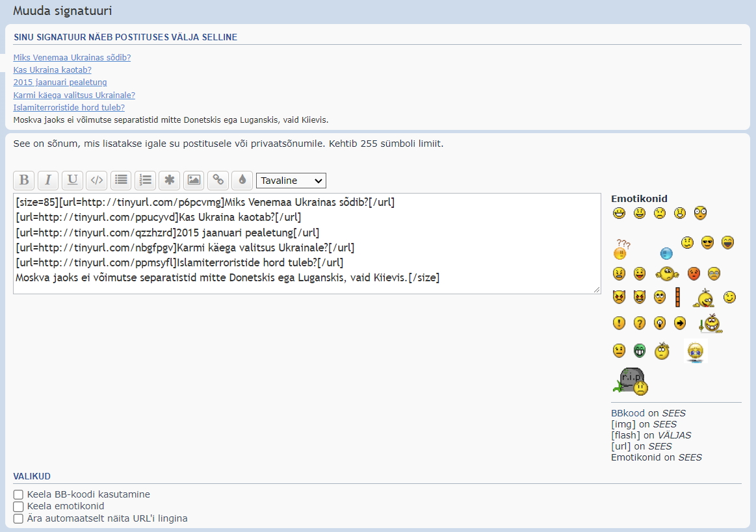Screen dimensions: 756x532
Task: Click the BBkood help link
Action: [628, 413]
